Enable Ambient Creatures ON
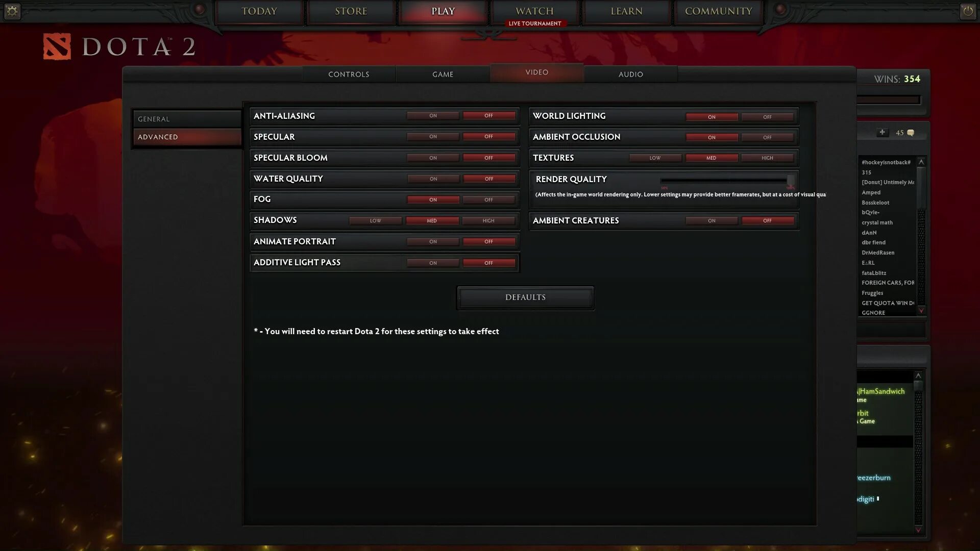The height and width of the screenshot is (551, 980). [712, 221]
